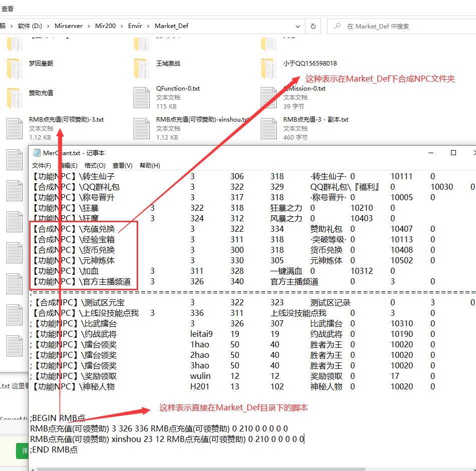This screenshot has width=476, height=471.
Task: Open address bar history dropdown
Action: point(298,27)
